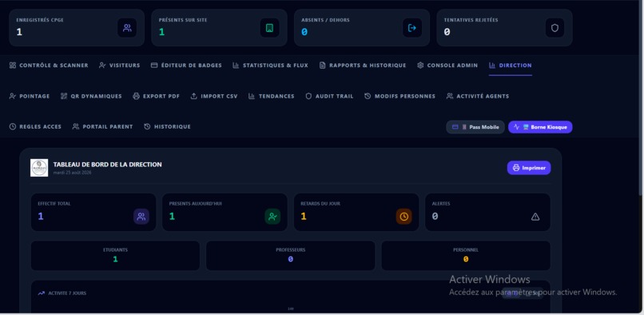Screen dimensions: 644x315
Task: Open Rapports & Historique tab
Action: click(363, 66)
